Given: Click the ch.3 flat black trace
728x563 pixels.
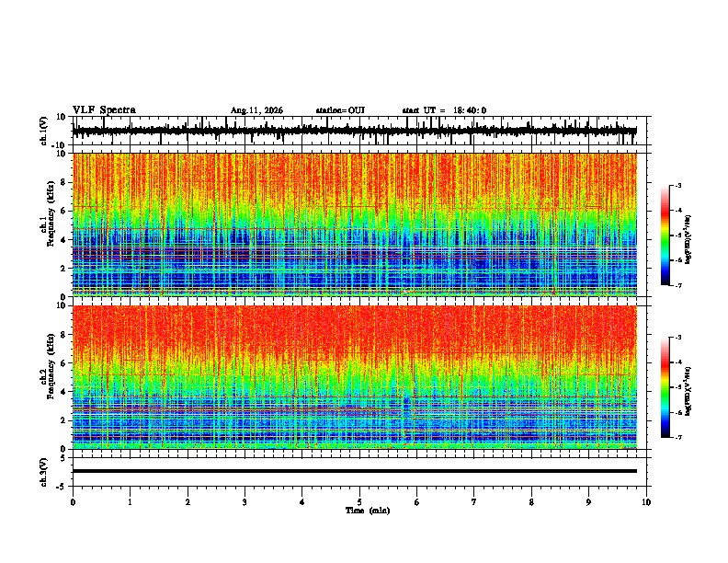Looking at the screenshot, I should point(354,471).
